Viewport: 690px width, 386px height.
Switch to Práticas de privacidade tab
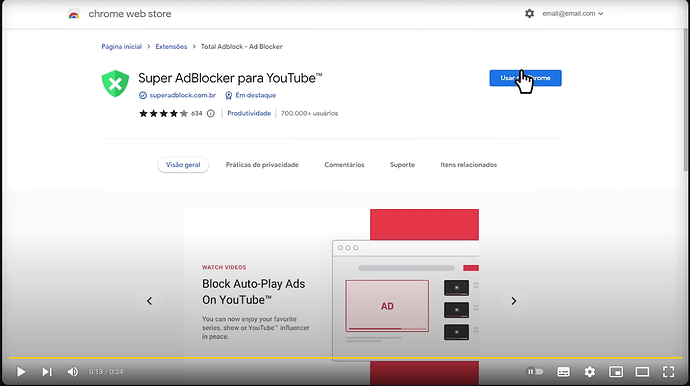262,165
